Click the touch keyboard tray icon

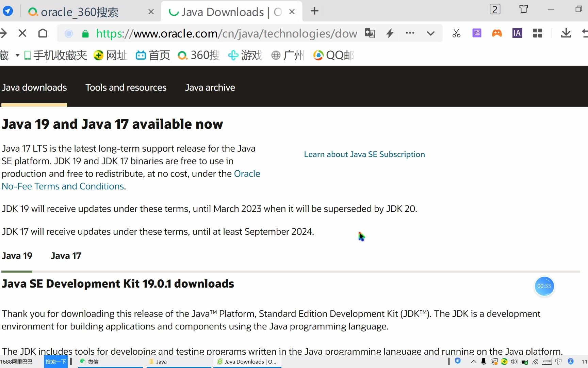(547, 362)
